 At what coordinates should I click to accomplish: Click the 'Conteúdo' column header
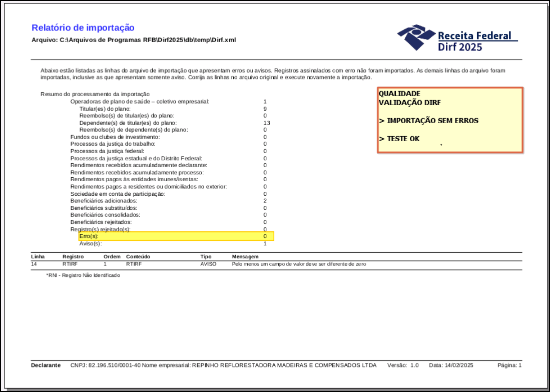(138, 256)
